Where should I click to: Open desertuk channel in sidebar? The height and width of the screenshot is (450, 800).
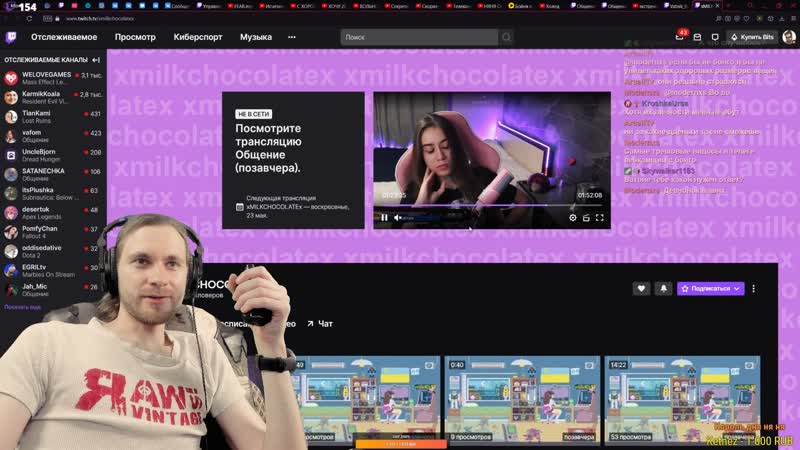click(53, 213)
